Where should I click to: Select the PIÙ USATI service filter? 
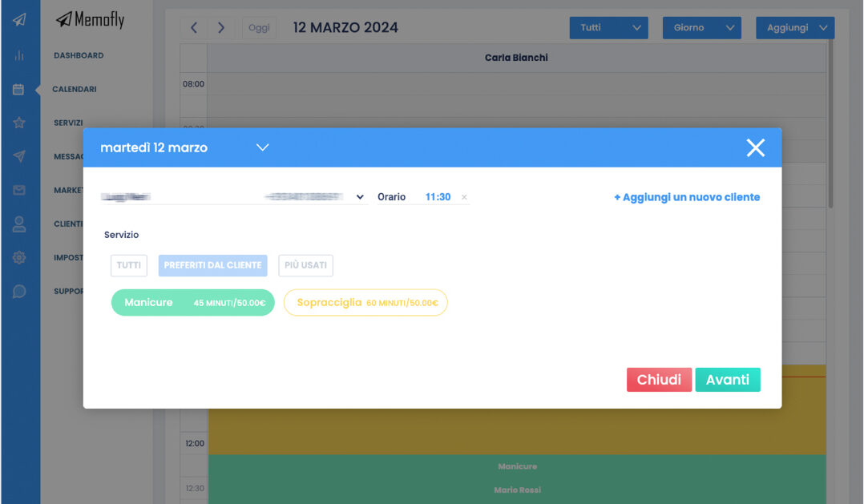305,265
